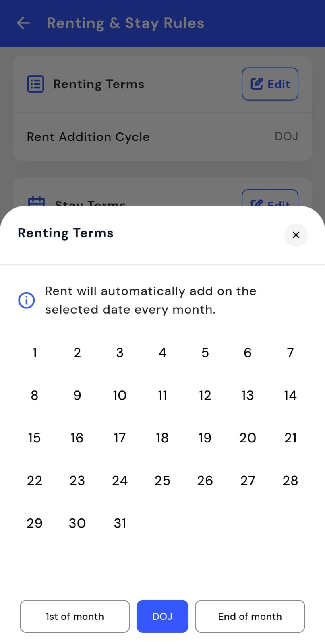Choose 1st of month option
This screenshot has width=325, height=644.
(75, 616)
